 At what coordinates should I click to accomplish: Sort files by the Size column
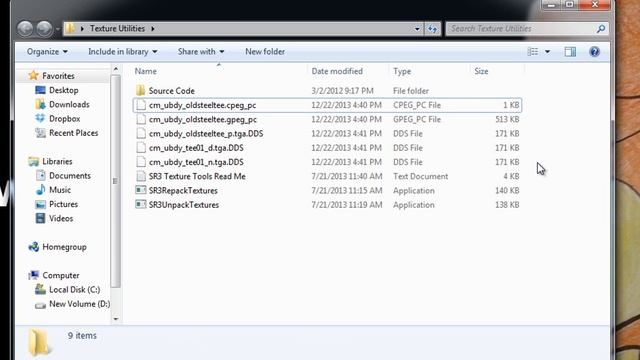(481, 71)
